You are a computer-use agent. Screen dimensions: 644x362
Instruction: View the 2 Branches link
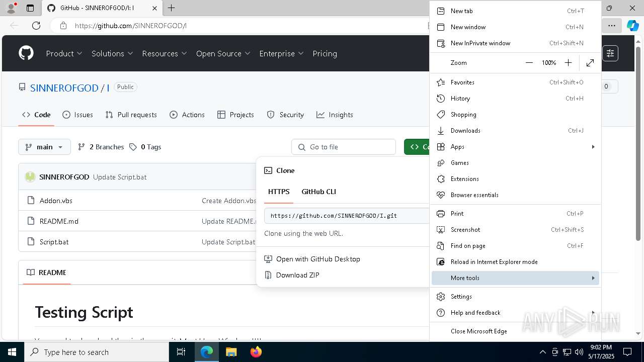tap(101, 147)
